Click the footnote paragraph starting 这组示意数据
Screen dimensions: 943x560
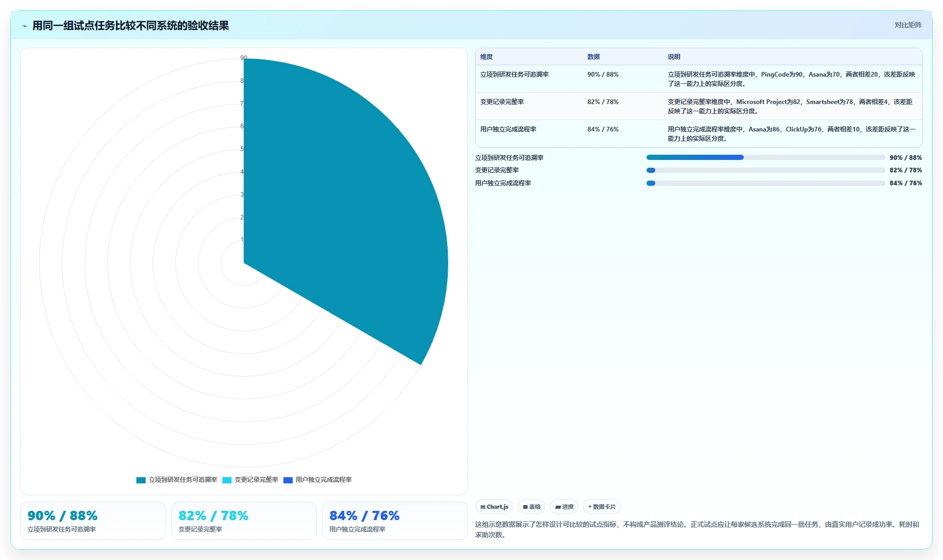click(x=698, y=529)
